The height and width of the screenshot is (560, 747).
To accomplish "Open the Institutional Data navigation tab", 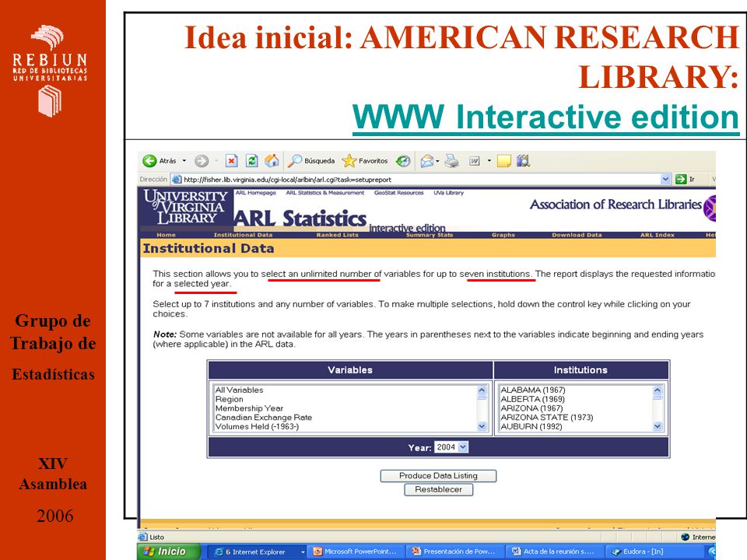I will [x=243, y=235].
